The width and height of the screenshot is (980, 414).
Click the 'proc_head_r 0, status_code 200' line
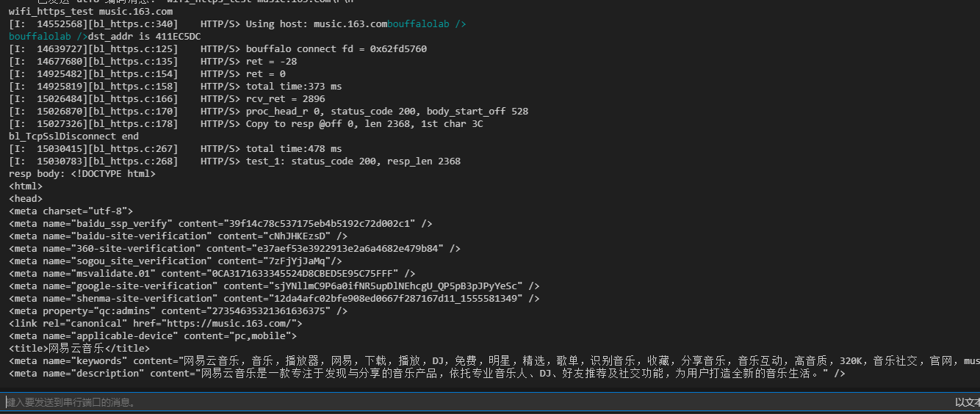[268, 112]
